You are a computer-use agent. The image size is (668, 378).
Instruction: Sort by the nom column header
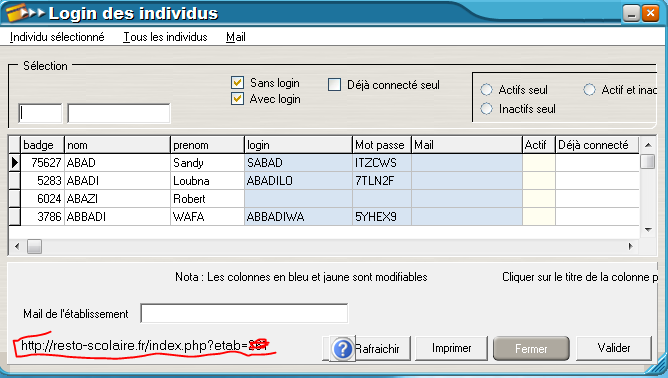click(x=117, y=145)
